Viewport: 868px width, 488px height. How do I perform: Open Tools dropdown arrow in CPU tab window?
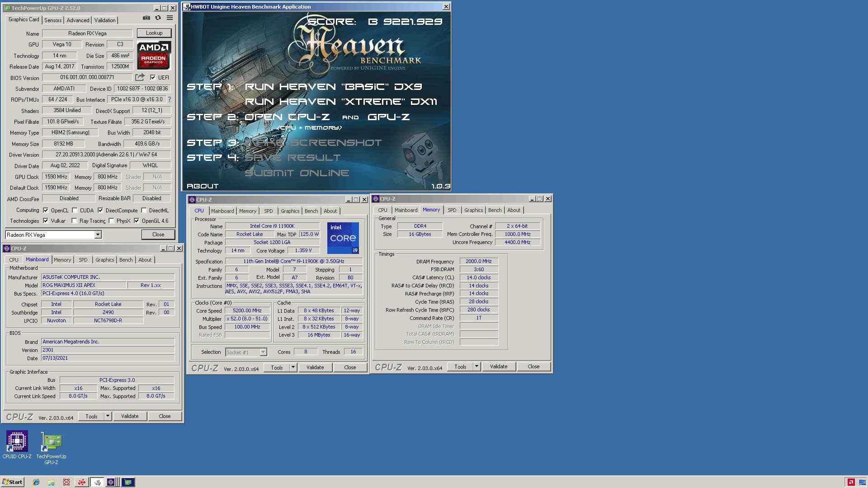[293, 368]
